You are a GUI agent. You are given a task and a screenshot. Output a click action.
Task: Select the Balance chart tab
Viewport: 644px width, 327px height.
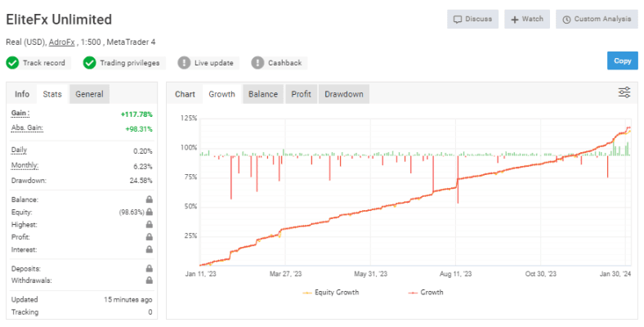[263, 94]
